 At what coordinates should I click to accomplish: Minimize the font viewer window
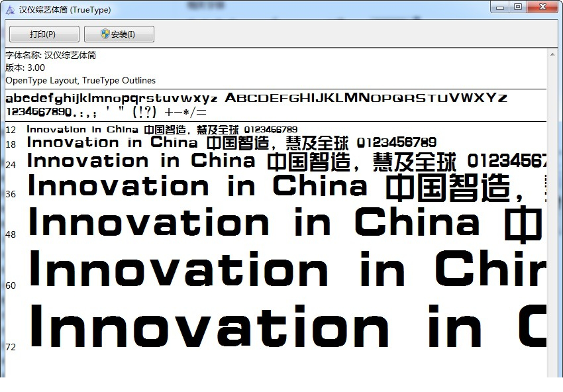(x=500, y=7)
